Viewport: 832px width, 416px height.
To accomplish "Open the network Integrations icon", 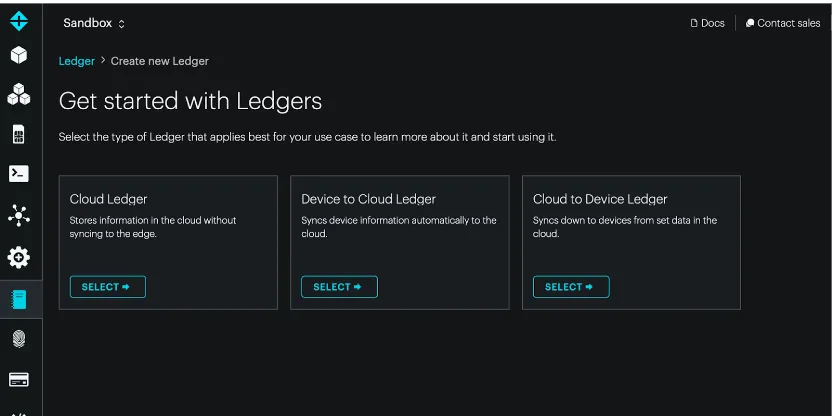I will coord(19,215).
